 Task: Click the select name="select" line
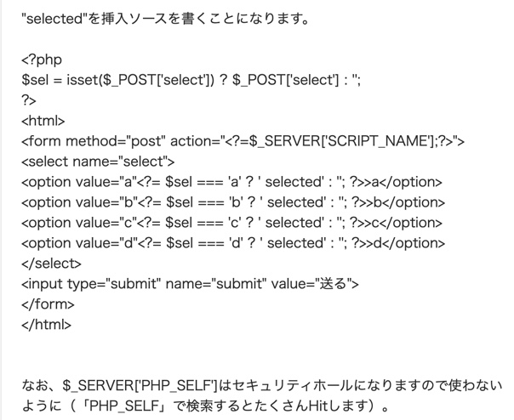coord(98,161)
